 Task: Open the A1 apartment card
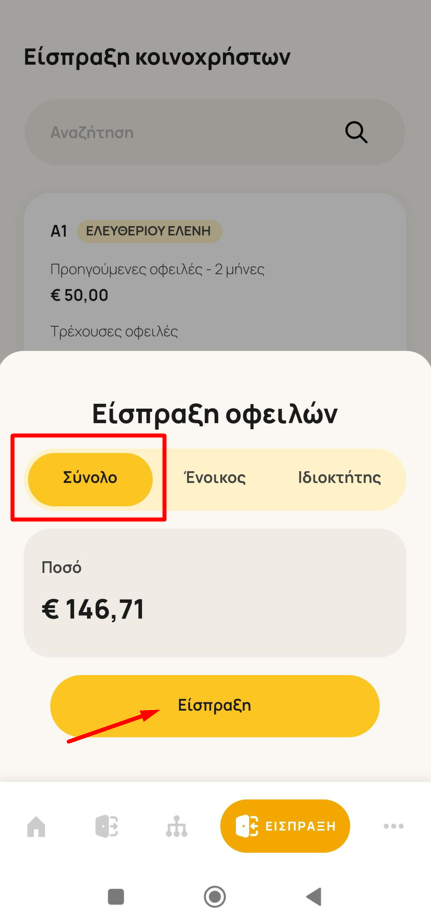215,273
